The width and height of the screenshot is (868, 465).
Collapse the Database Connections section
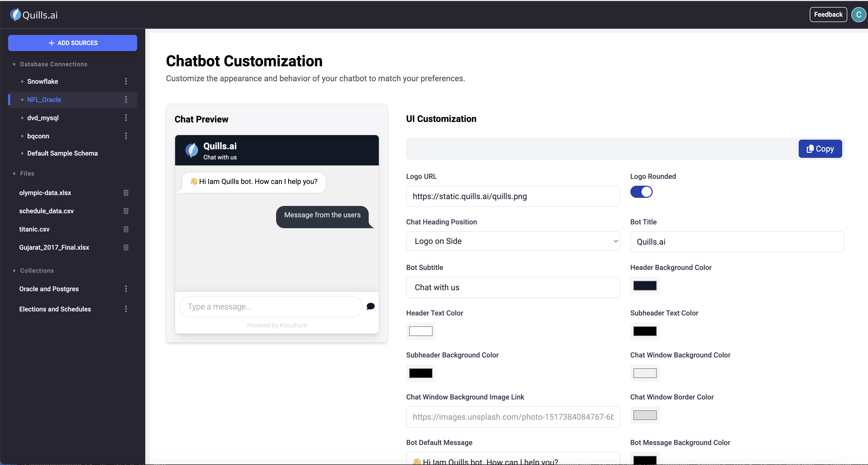point(14,64)
